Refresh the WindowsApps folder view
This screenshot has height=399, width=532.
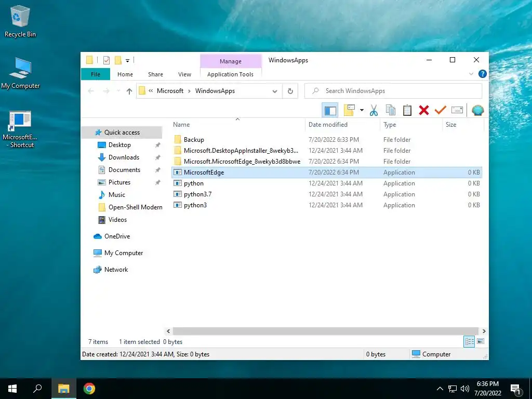click(x=290, y=91)
